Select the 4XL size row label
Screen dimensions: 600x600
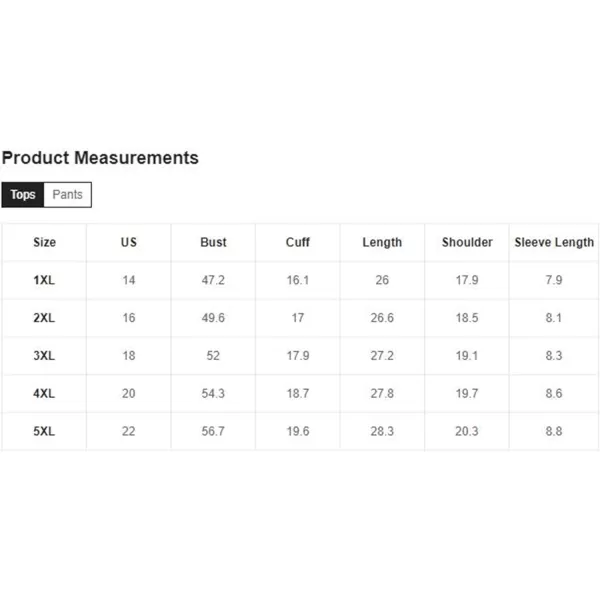[44, 393]
